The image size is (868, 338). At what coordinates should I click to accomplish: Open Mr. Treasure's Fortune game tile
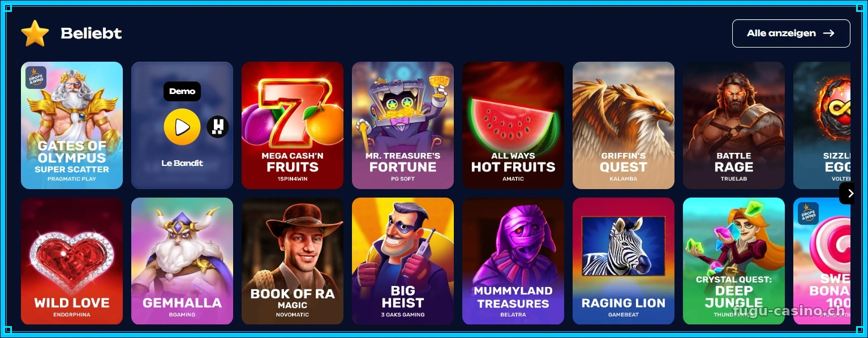click(403, 125)
